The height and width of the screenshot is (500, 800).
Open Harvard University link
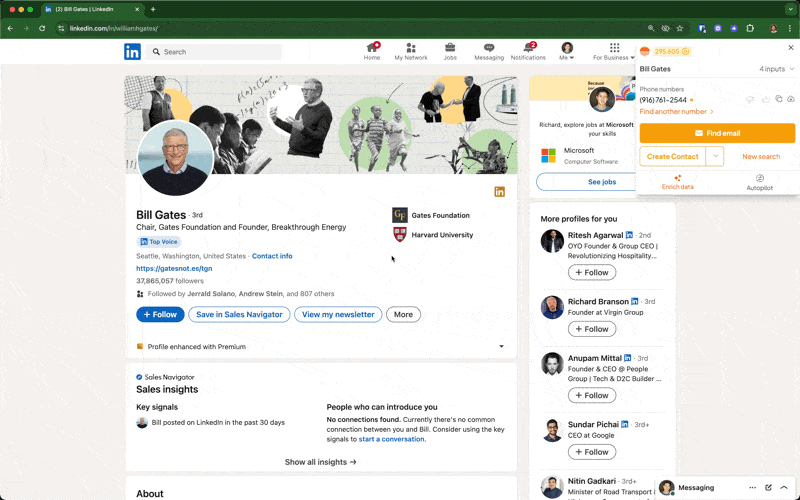pos(432,235)
